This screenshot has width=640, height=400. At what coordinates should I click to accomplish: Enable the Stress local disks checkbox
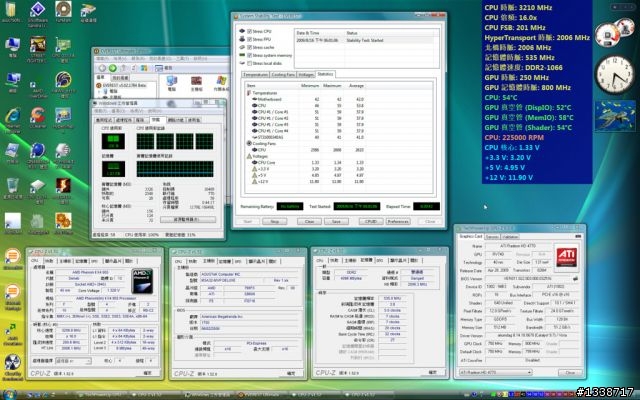pos(250,62)
